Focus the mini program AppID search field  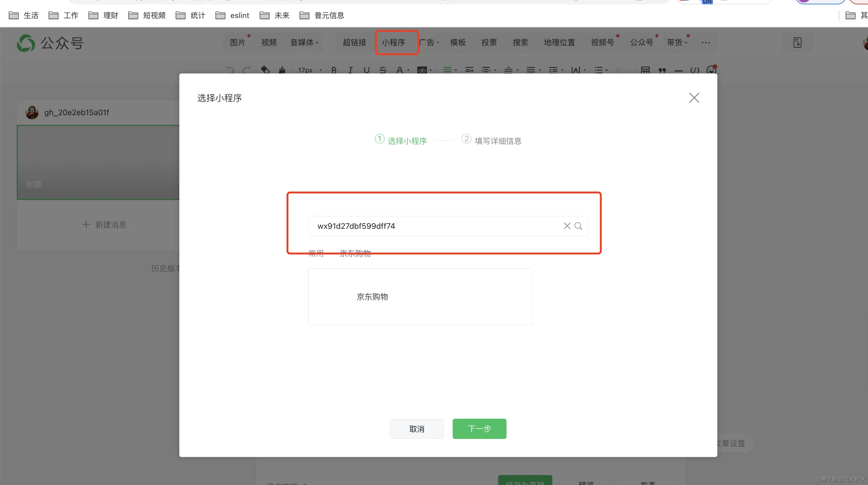pos(435,226)
